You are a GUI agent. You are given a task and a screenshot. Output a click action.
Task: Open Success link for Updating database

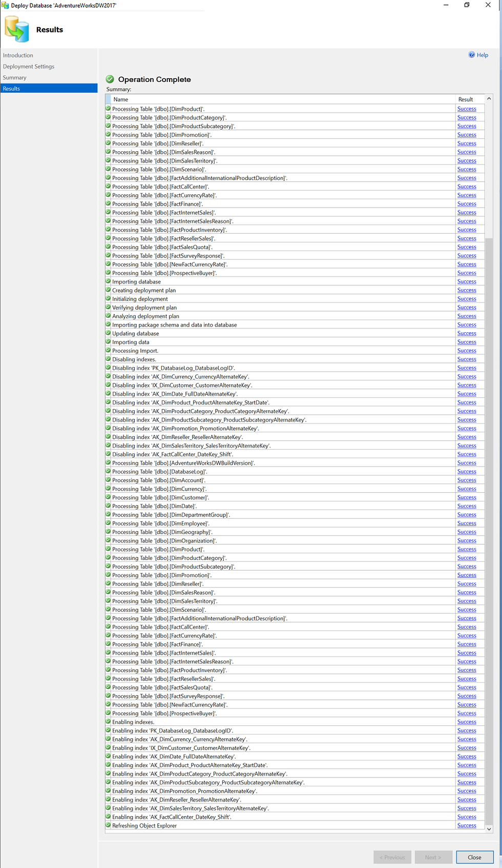tap(467, 333)
